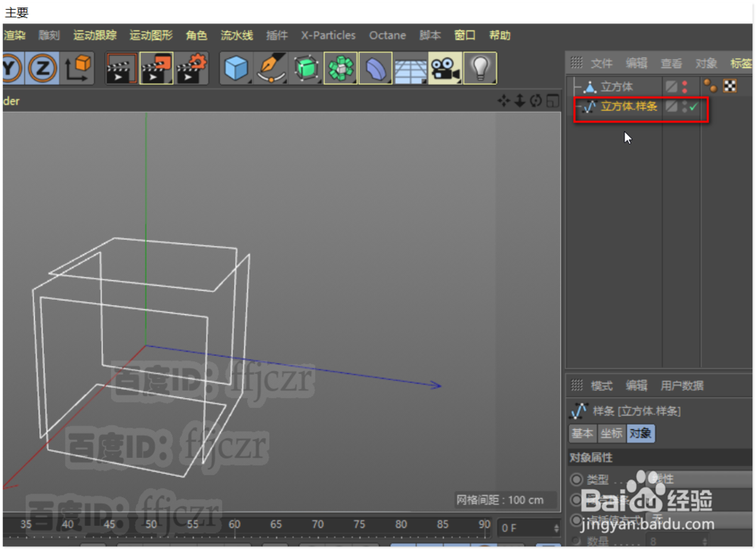The image size is (756, 550).
Task: Click the green array cloner icon
Action: pos(340,69)
